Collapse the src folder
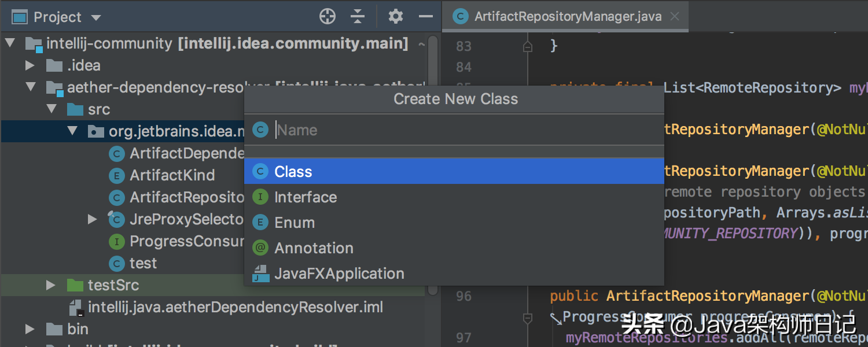Image resolution: width=868 pixels, height=347 pixels. [52, 109]
